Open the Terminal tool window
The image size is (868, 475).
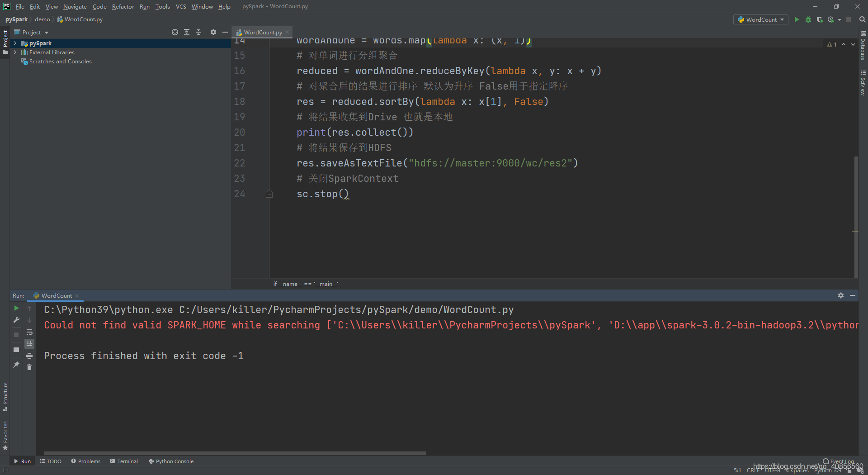pyautogui.click(x=124, y=461)
